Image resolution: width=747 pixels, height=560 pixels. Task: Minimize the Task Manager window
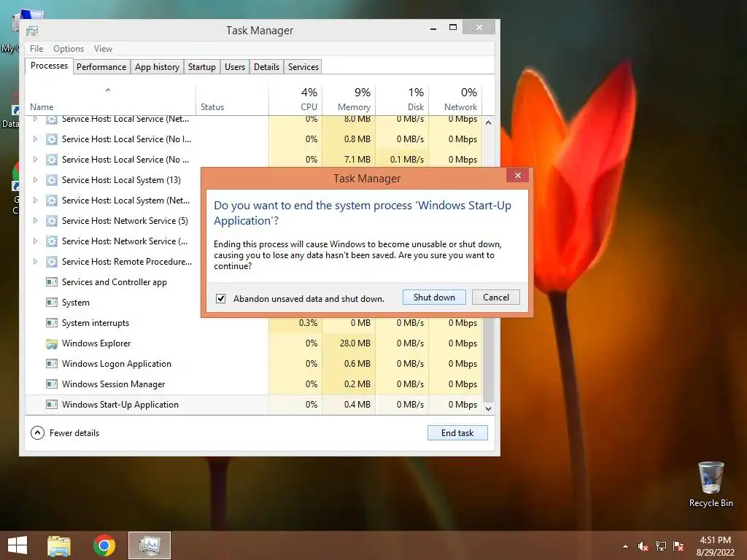(x=433, y=28)
